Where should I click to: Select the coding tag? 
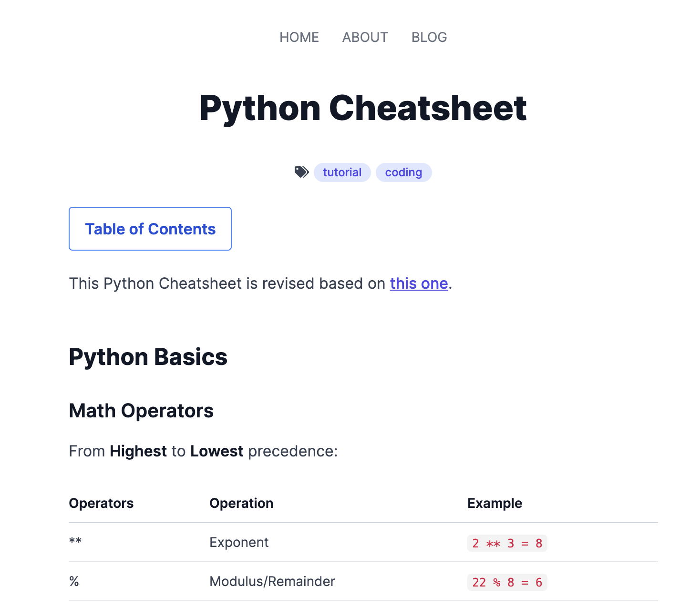[x=403, y=172]
